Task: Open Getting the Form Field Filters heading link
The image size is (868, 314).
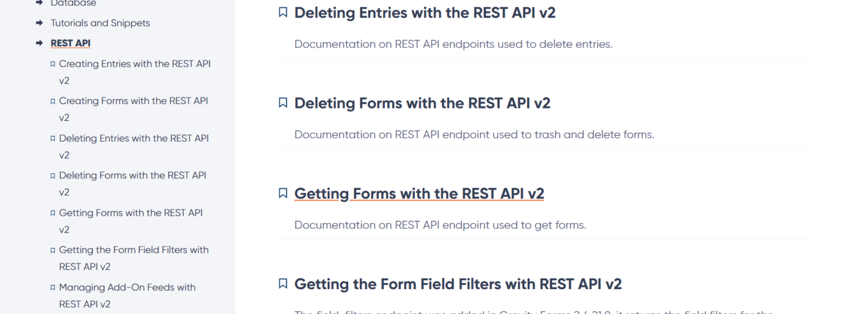Action: point(458,284)
